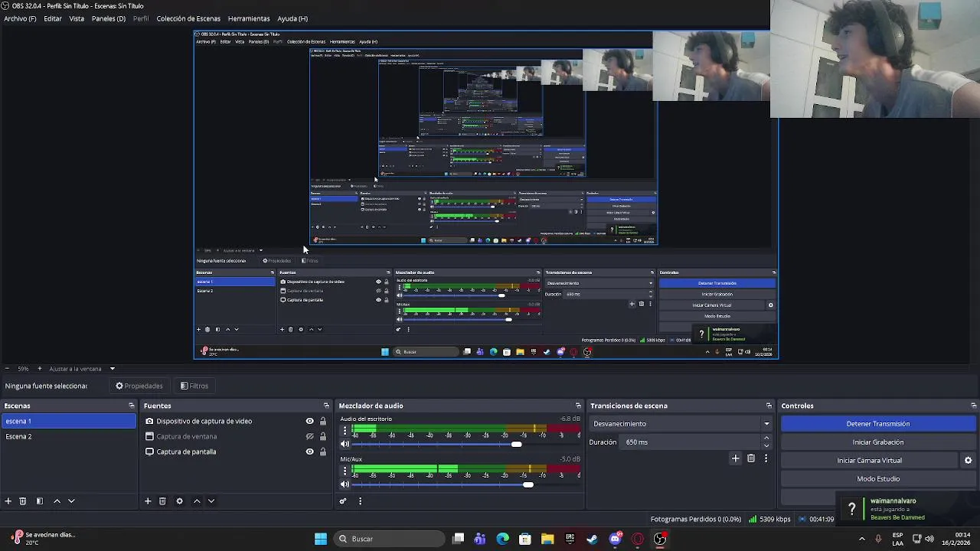
Task: Hide Dispositivo de captura de video source
Action: pos(309,421)
